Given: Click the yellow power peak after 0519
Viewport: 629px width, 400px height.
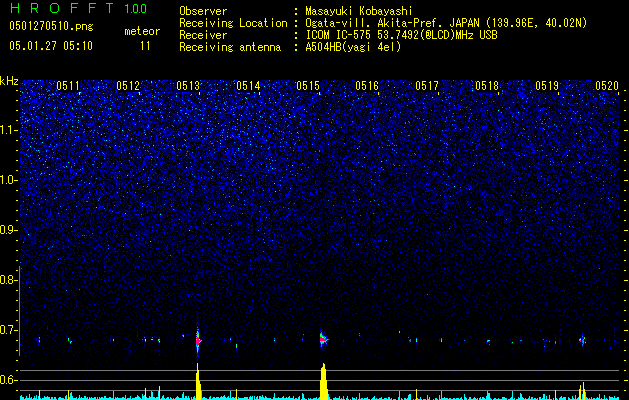Looking at the screenshot, I should [582, 391].
